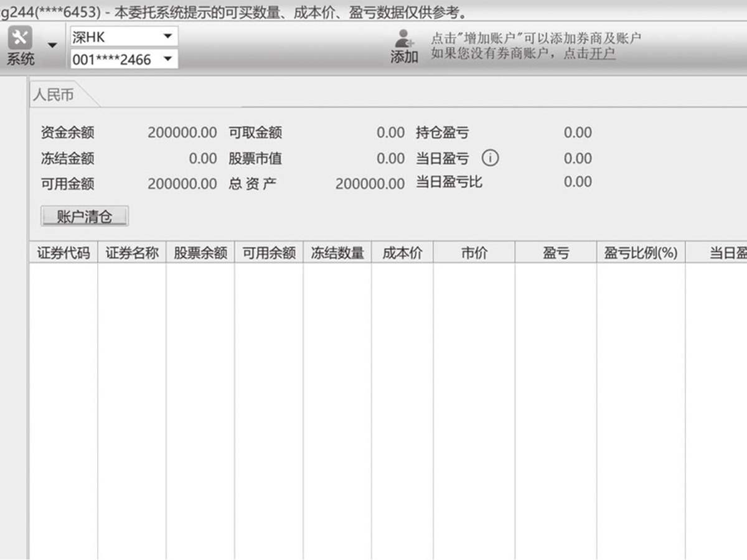
Task: Open the 系统 wrench tools icon
Action: click(x=21, y=39)
